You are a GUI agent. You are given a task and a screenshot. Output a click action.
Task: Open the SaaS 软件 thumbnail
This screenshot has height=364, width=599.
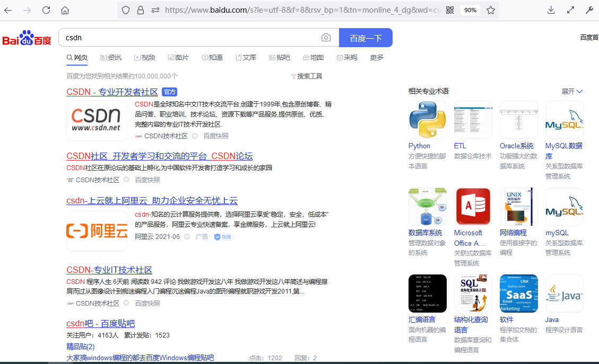[x=519, y=294]
